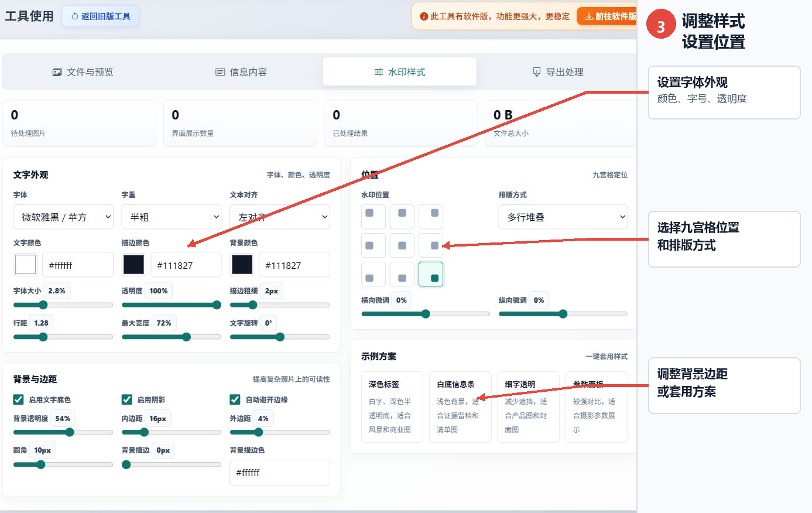The width and height of the screenshot is (812, 513).
Task: Adjust the 外边距 slider
Action: coord(280,432)
